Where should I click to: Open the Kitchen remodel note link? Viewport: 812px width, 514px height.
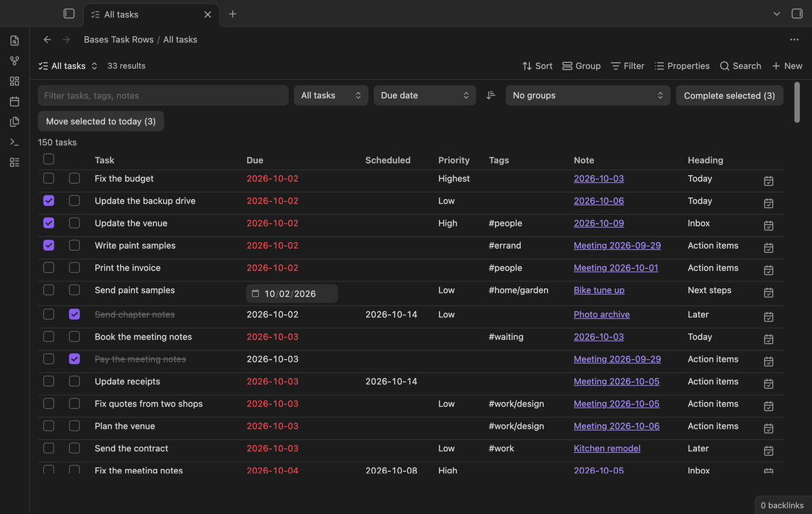click(x=607, y=448)
